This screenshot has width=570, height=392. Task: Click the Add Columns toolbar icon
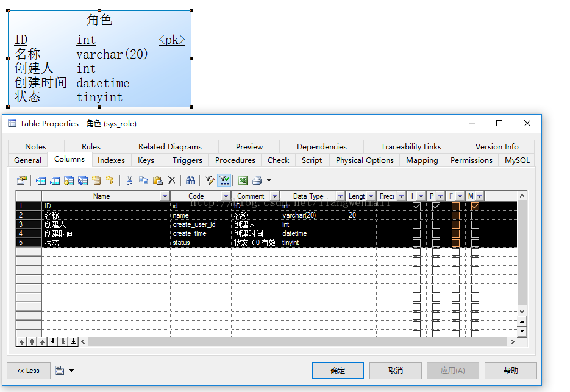[x=69, y=180]
